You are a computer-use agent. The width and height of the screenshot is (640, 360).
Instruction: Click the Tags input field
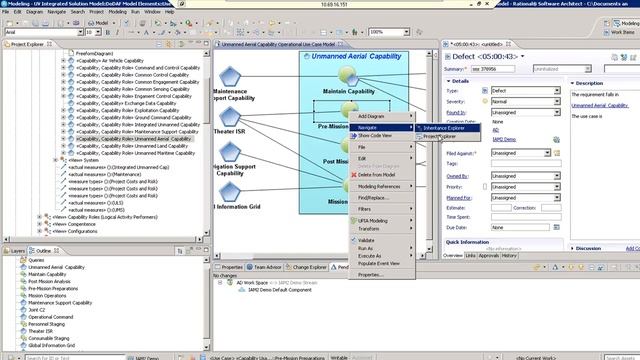tap(526, 164)
